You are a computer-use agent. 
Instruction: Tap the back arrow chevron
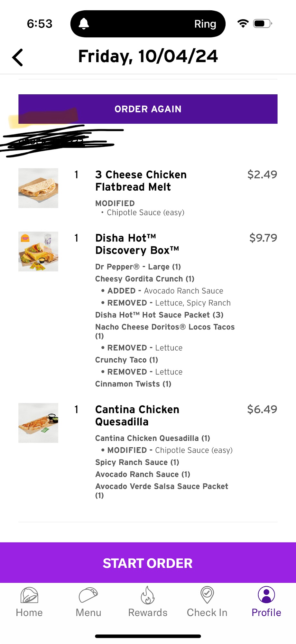(18, 58)
